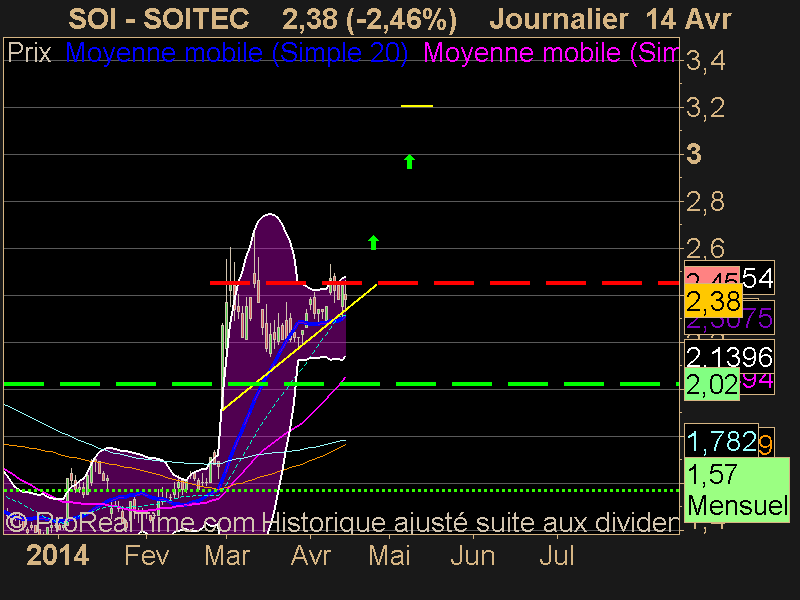
Task: Click the 2,1396 price label
Action: tap(729, 357)
